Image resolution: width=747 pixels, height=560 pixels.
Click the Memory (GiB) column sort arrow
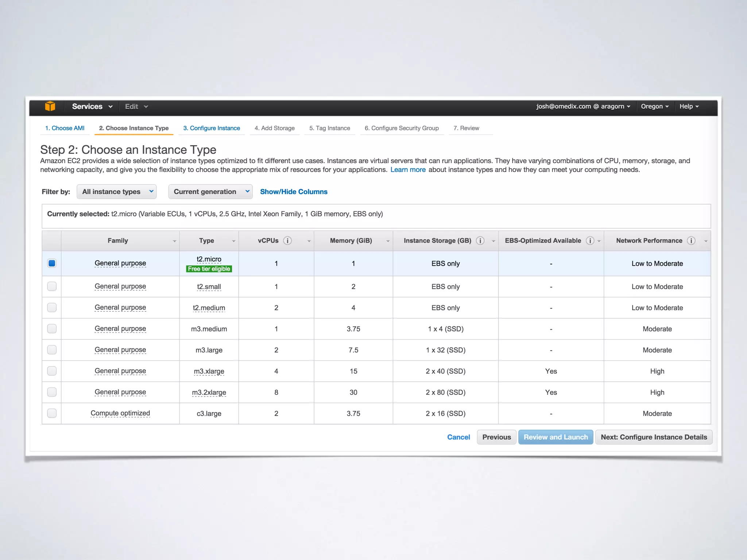(388, 241)
